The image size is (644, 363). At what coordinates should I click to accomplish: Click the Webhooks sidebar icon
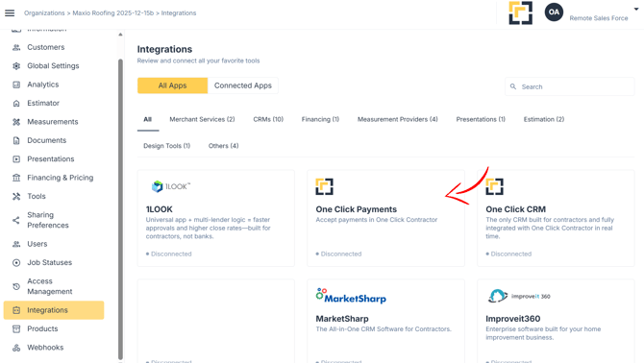tap(16, 348)
